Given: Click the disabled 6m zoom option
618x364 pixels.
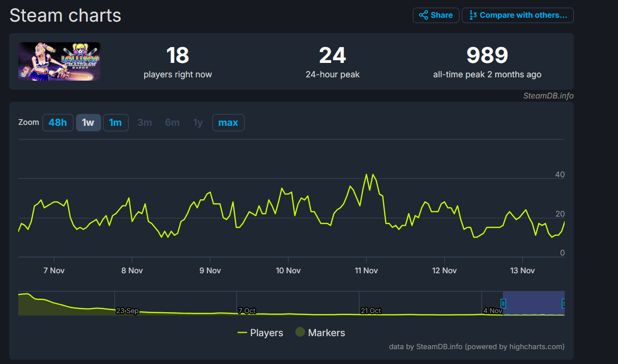Looking at the screenshot, I should [172, 122].
